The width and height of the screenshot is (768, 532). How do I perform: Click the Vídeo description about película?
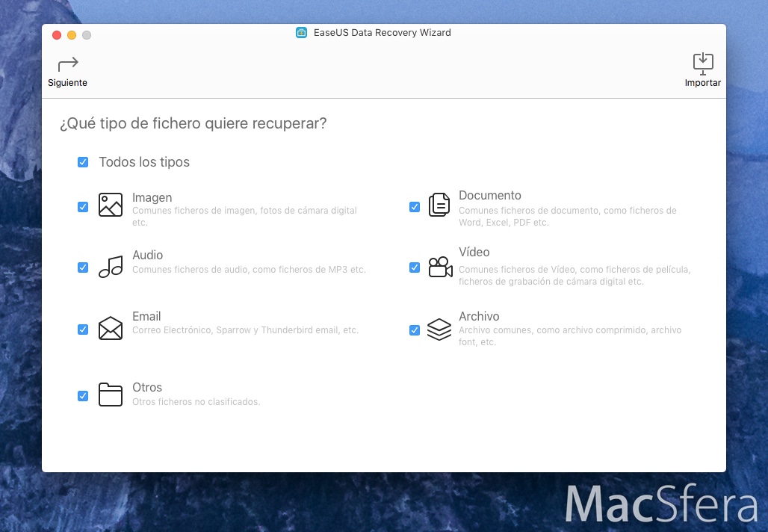tap(575, 275)
